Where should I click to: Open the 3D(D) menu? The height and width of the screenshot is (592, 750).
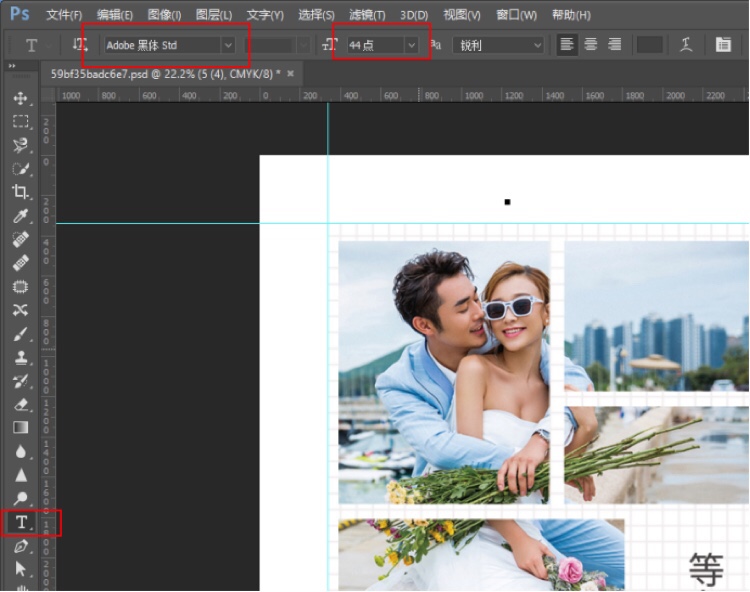414,15
